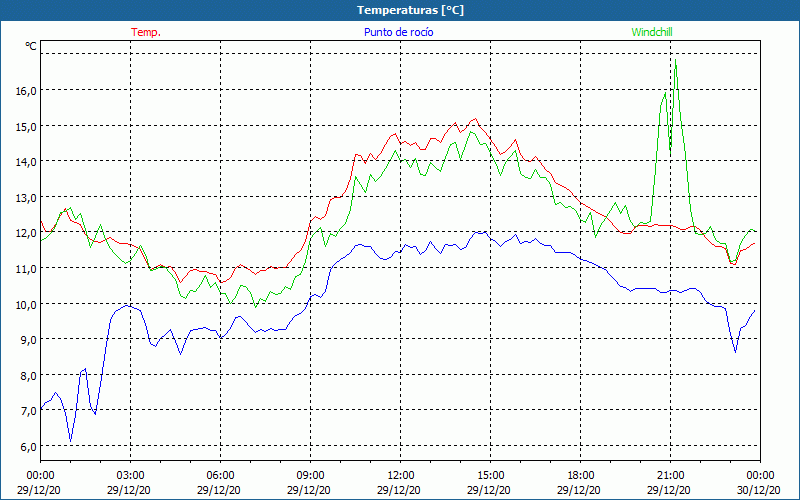Click the 'Temperaturas [°C]' chart title
The height and width of the screenshot is (500, 800).
pos(410,10)
